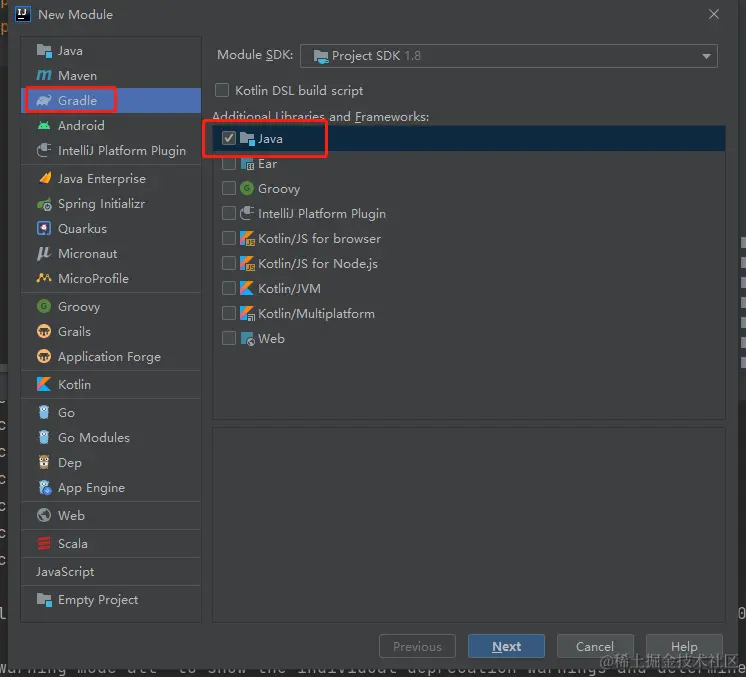746x677 pixels.
Task: Click the Android robot icon
Action: (44, 126)
